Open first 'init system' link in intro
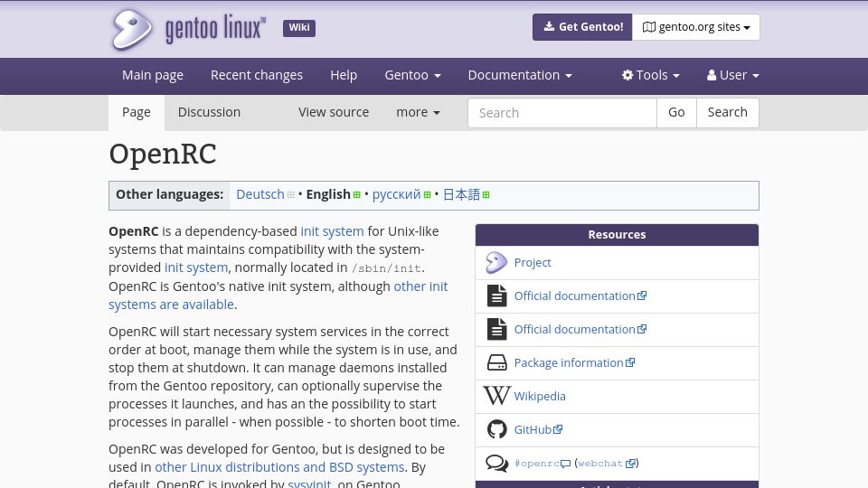This screenshot has height=488, width=868. 332,231
